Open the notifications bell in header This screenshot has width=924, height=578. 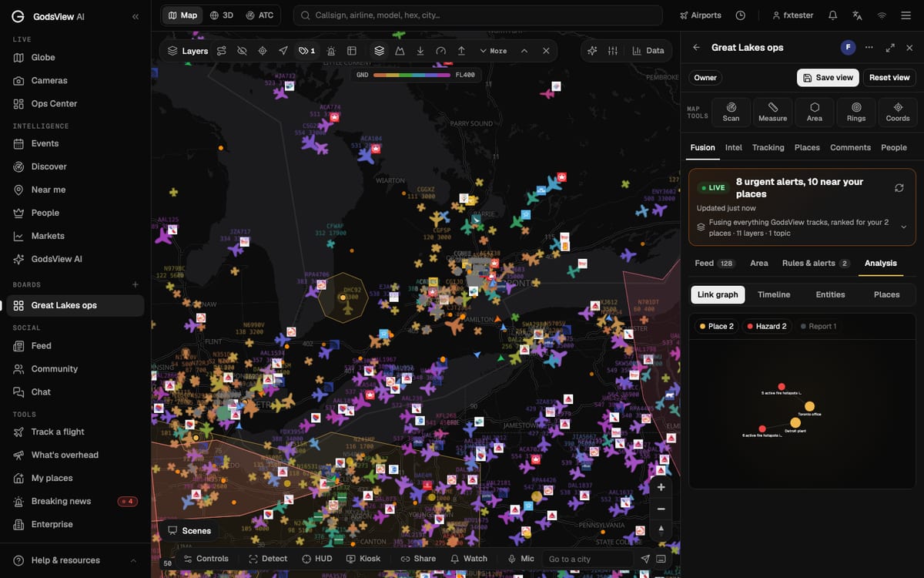[832, 15]
